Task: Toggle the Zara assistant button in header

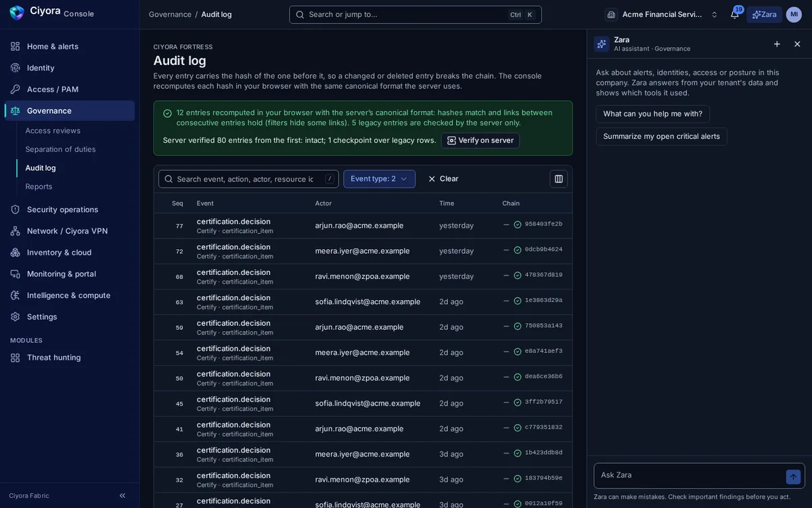Action: [x=764, y=14]
